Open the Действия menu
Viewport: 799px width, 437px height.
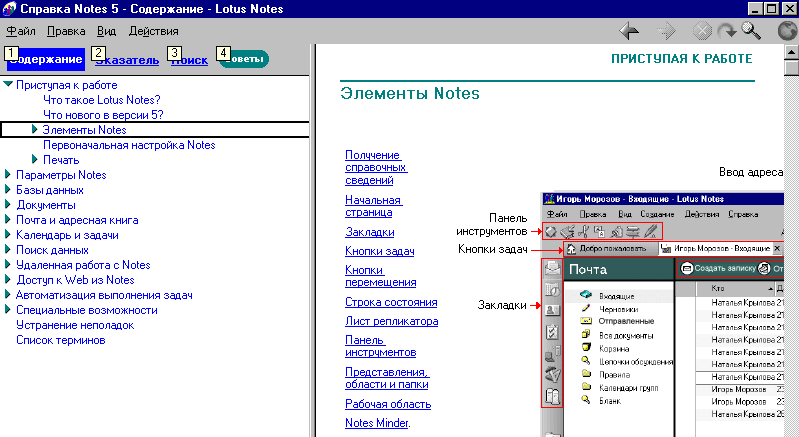153,31
